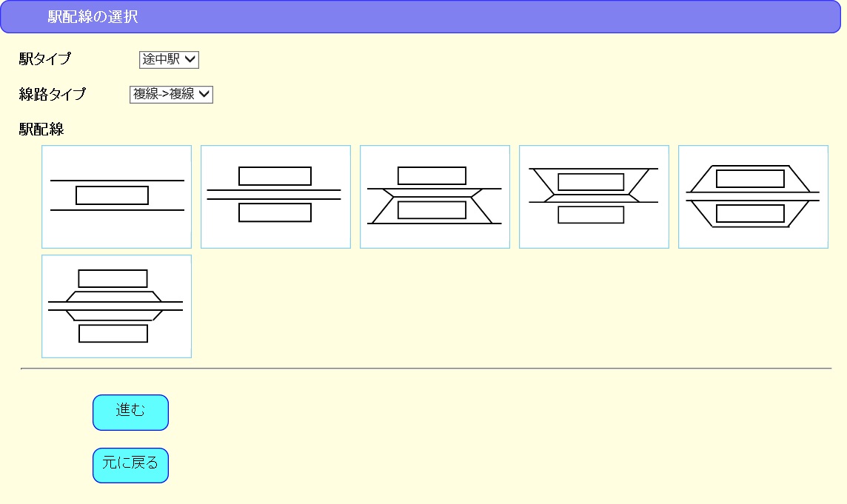Click the horizontal divider above the 進む button
The height and width of the screenshot is (504, 847).
tap(426, 368)
